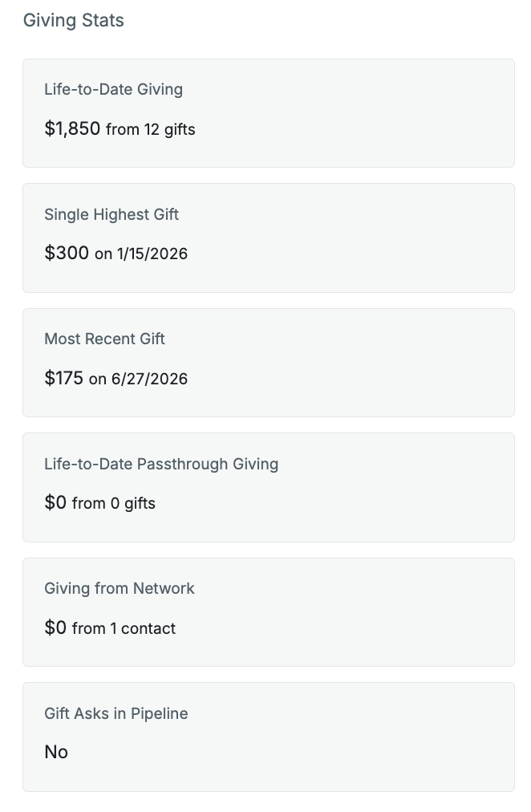Open the Single Highest Gift card
The image size is (531, 812).
(x=269, y=238)
